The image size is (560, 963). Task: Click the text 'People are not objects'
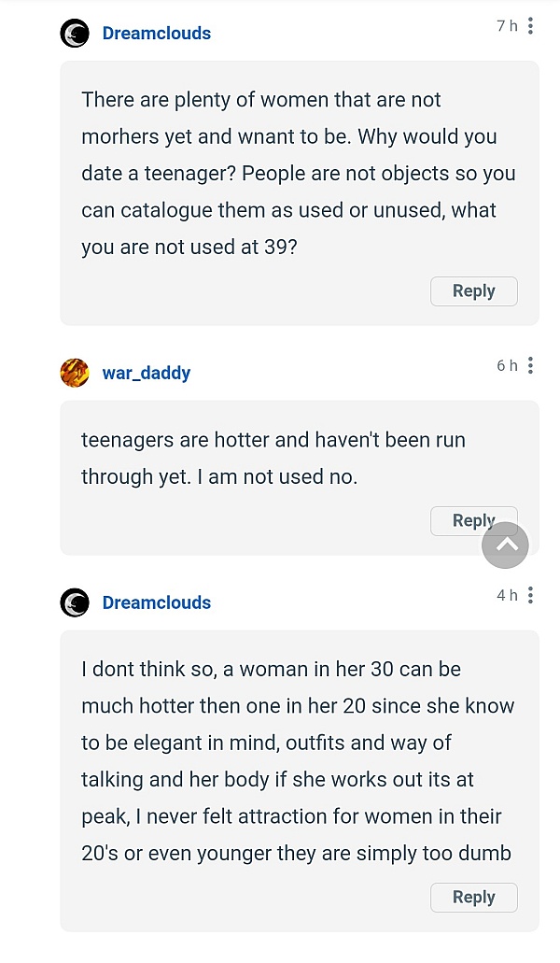pyautogui.click(x=345, y=173)
